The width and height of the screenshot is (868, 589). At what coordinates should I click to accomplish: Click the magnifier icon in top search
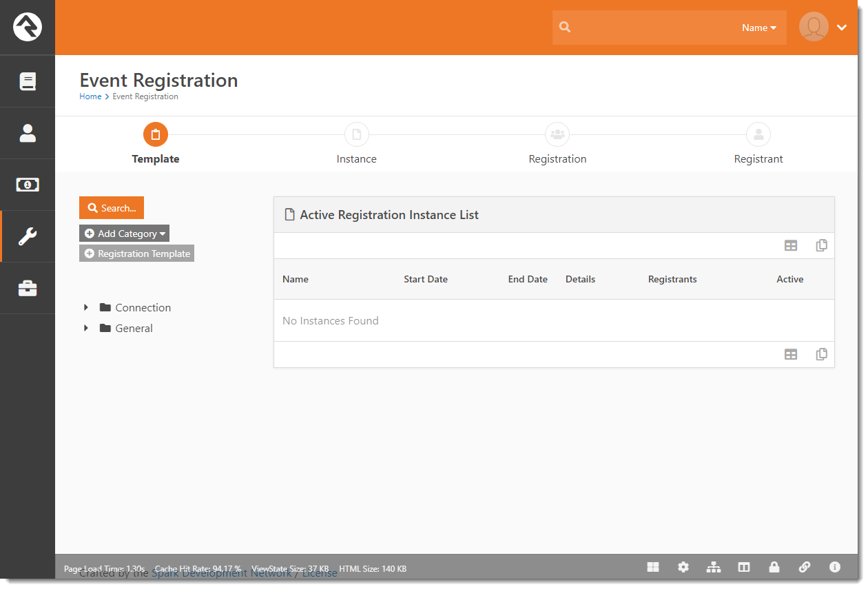point(565,28)
